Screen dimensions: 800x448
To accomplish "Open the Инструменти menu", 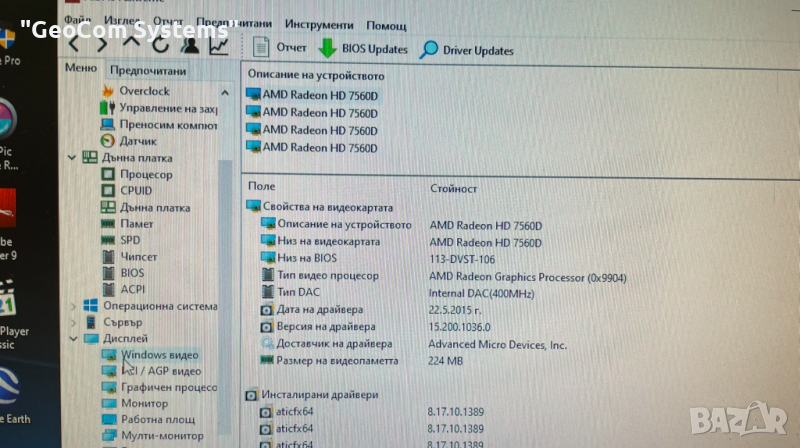I will [318, 24].
